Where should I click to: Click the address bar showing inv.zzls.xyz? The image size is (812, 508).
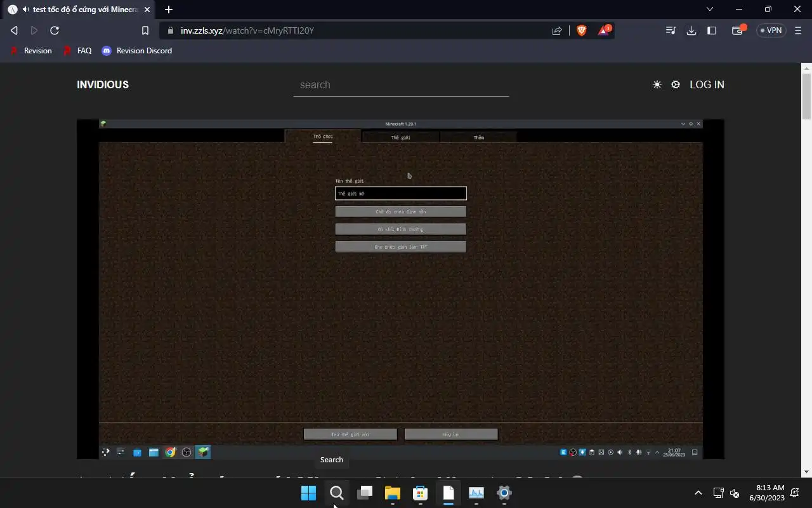[x=355, y=30]
